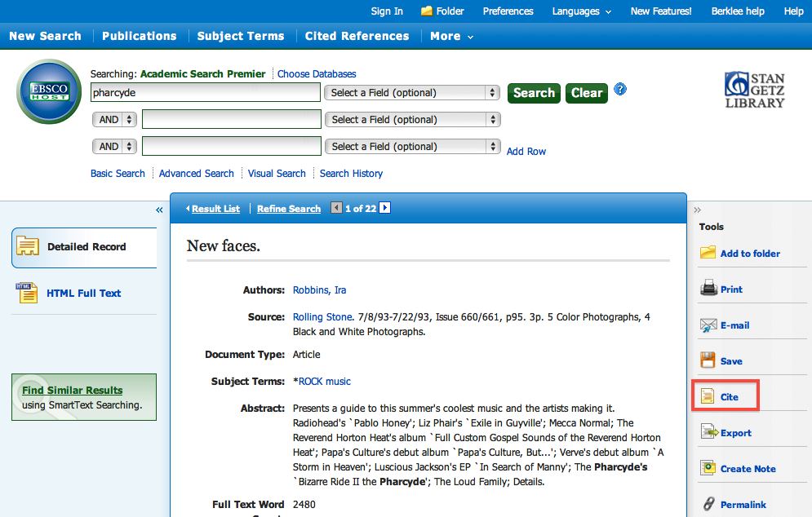Open Search History link
This screenshot has height=517, width=812.
(x=351, y=174)
